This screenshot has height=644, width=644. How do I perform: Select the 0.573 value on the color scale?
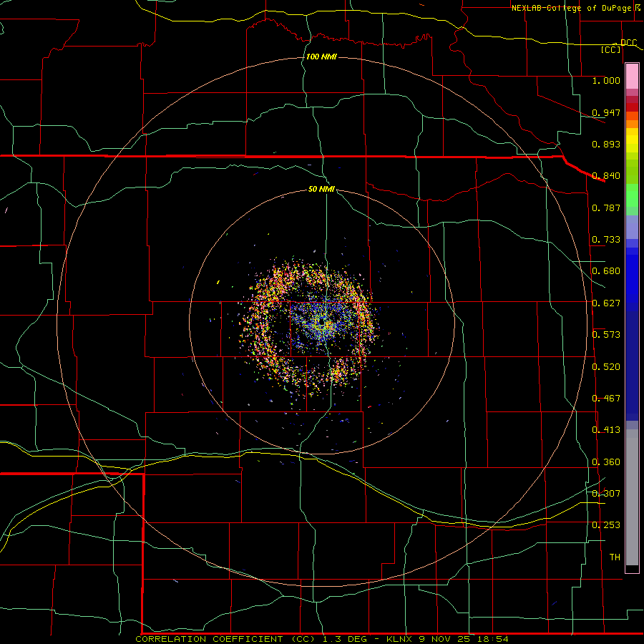pyautogui.click(x=606, y=335)
